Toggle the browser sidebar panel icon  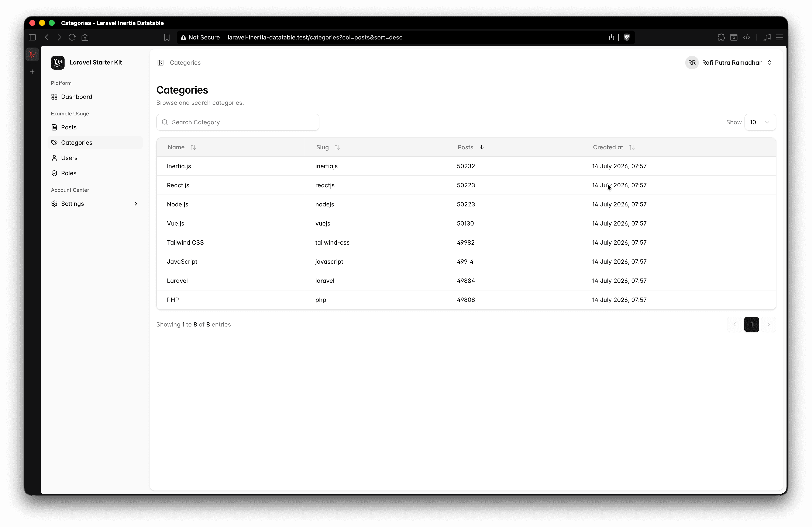(x=32, y=38)
